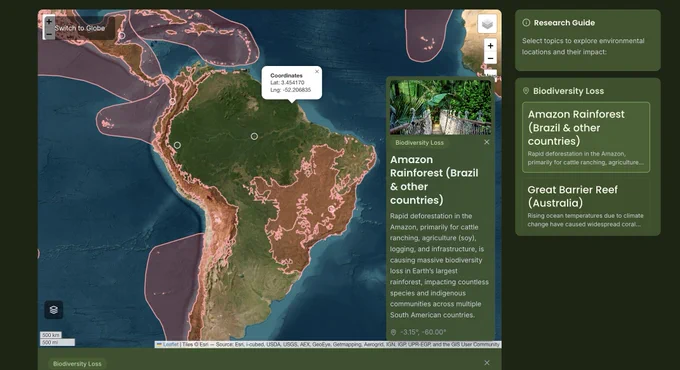Open the basemap layers control at top-right
680x370 pixels.
(x=487, y=24)
